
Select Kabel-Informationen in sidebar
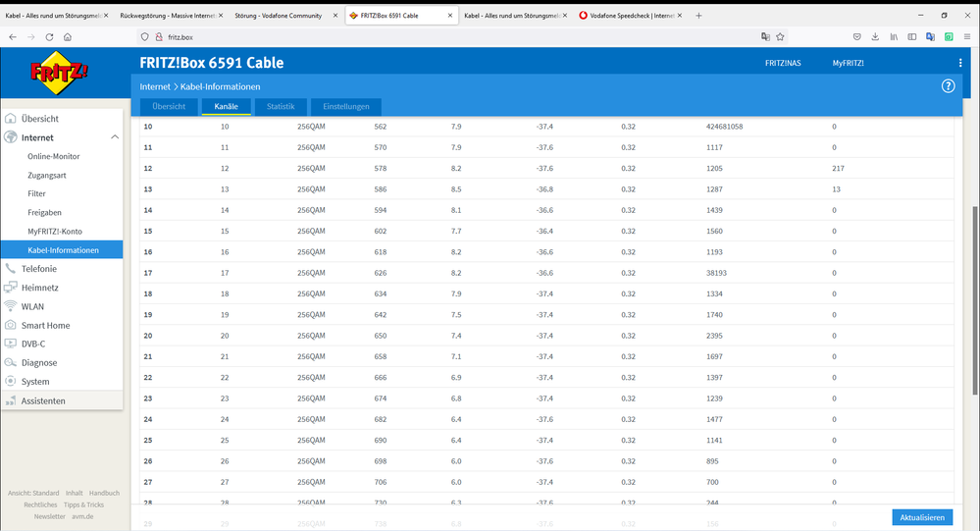point(62,249)
